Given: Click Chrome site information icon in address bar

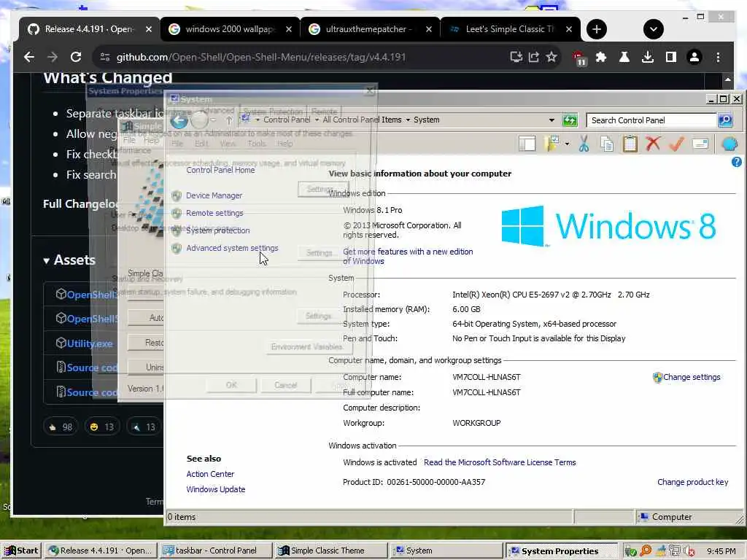Looking at the screenshot, I should (105, 57).
